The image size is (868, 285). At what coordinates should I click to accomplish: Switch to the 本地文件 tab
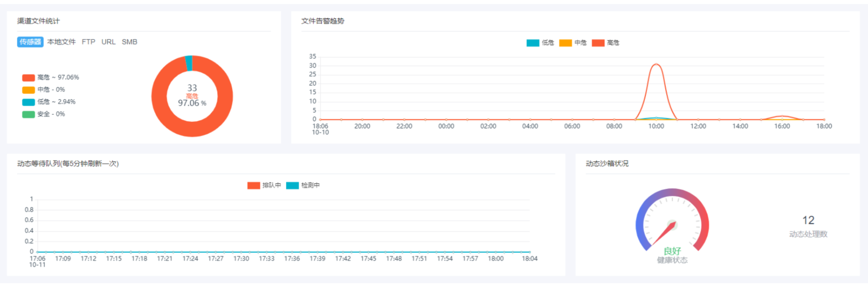[61, 42]
